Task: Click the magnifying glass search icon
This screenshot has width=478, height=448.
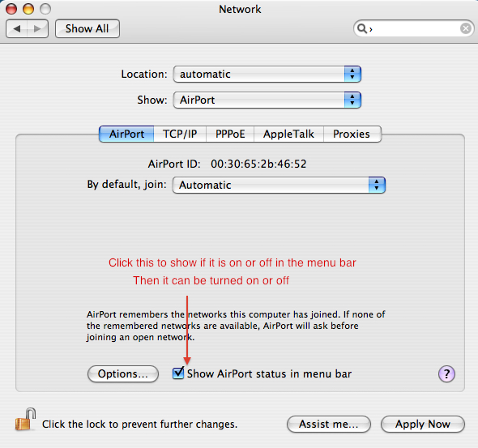Action: [362, 28]
